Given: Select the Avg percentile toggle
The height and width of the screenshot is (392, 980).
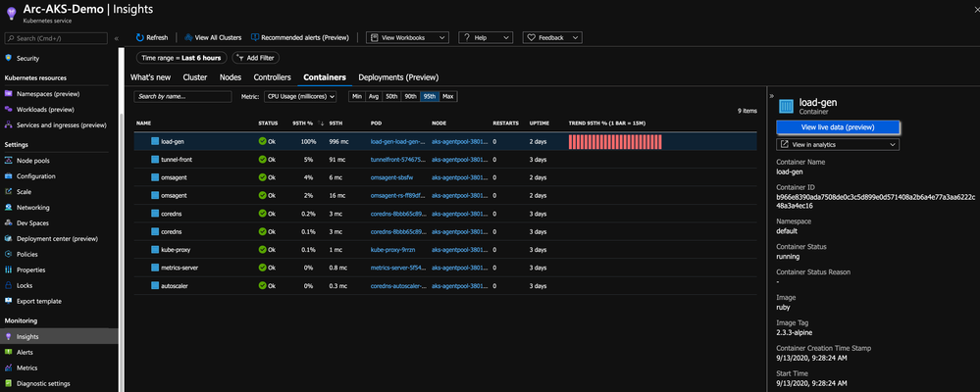Looking at the screenshot, I should click(x=373, y=96).
